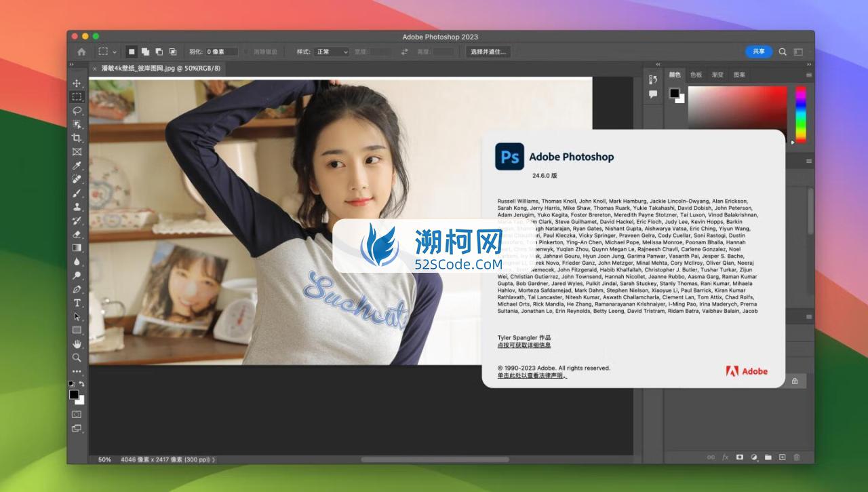
Task: Open the workspace switcher icon
Action: click(798, 52)
